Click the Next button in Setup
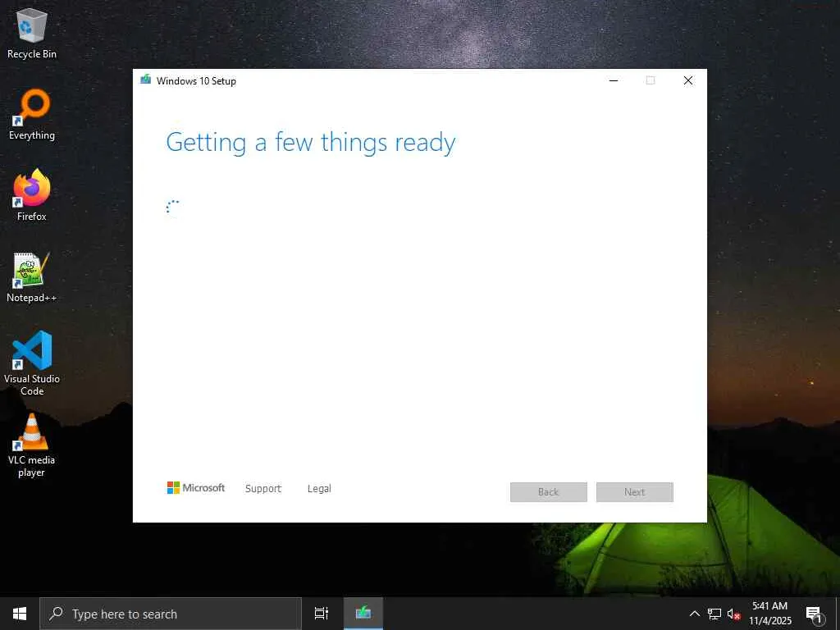840x630 pixels. click(635, 492)
